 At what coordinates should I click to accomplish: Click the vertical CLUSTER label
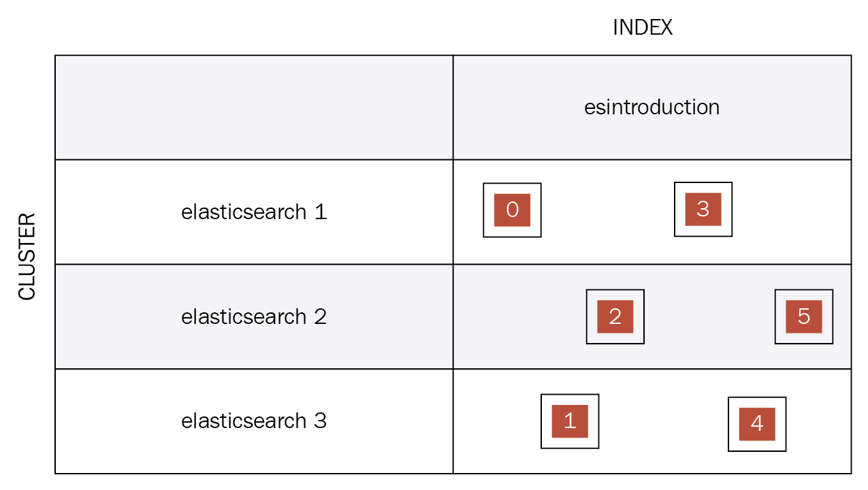point(27,257)
